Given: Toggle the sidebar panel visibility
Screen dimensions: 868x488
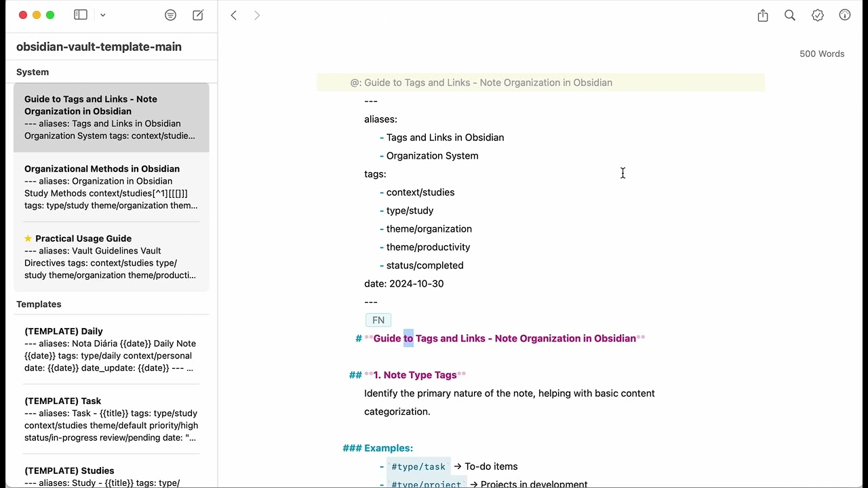Looking at the screenshot, I should click(x=81, y=15).
